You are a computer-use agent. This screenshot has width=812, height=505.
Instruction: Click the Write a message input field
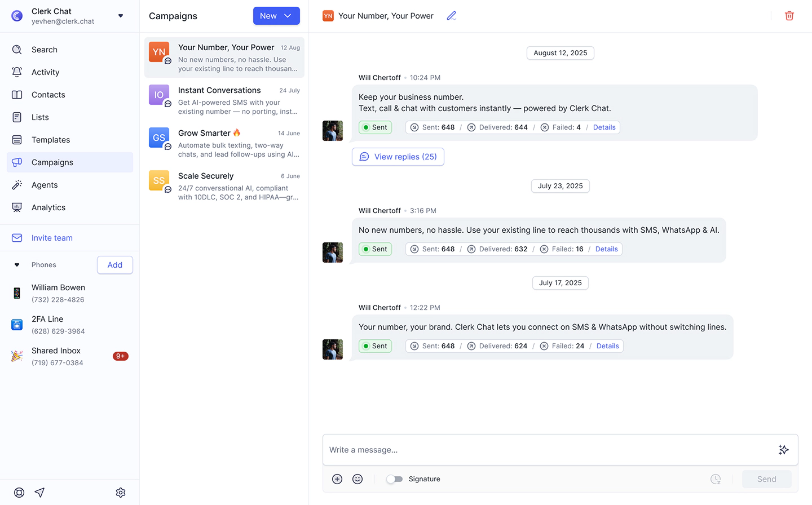coord(547,450)
